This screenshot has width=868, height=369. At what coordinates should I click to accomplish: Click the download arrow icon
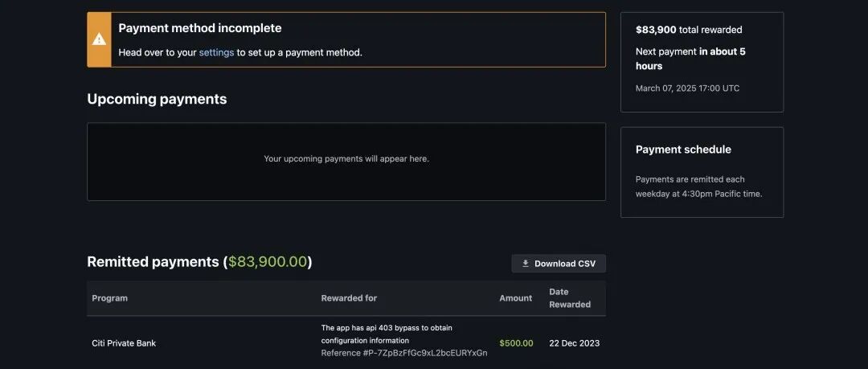point(526,264)
